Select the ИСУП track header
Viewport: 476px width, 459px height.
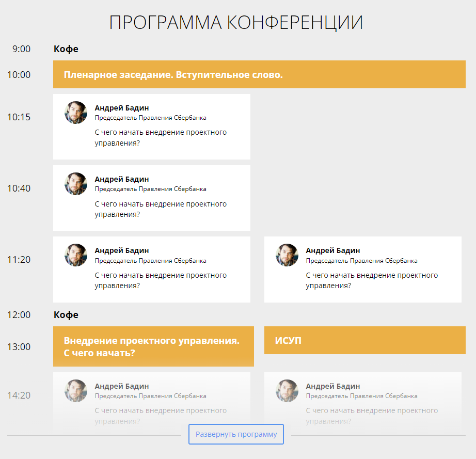364,341
